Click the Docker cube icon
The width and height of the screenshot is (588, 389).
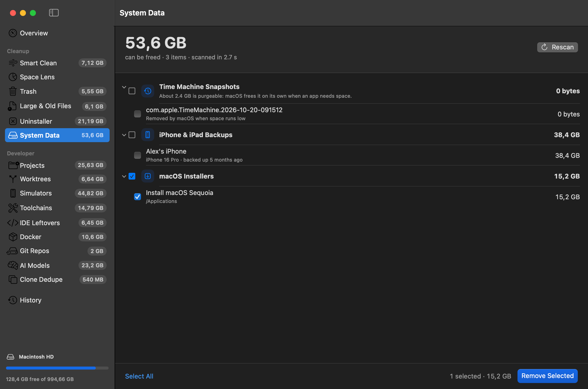tap(13, 237)
